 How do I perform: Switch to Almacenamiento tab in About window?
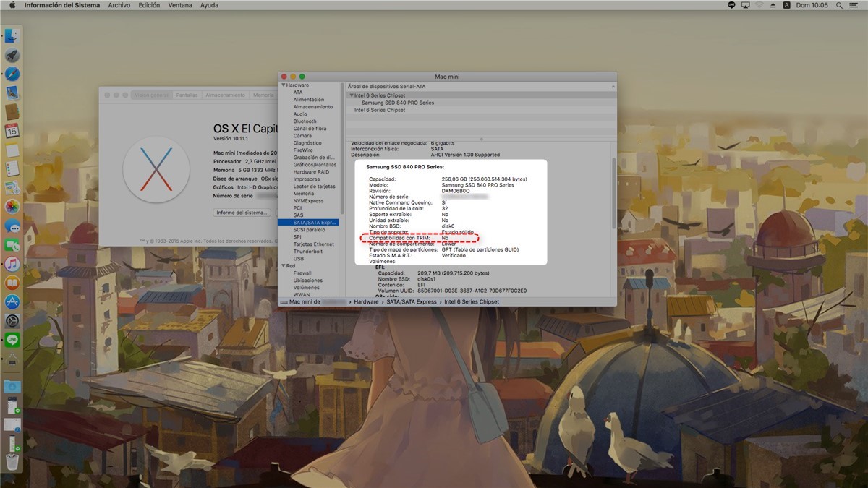coord(225,95)
